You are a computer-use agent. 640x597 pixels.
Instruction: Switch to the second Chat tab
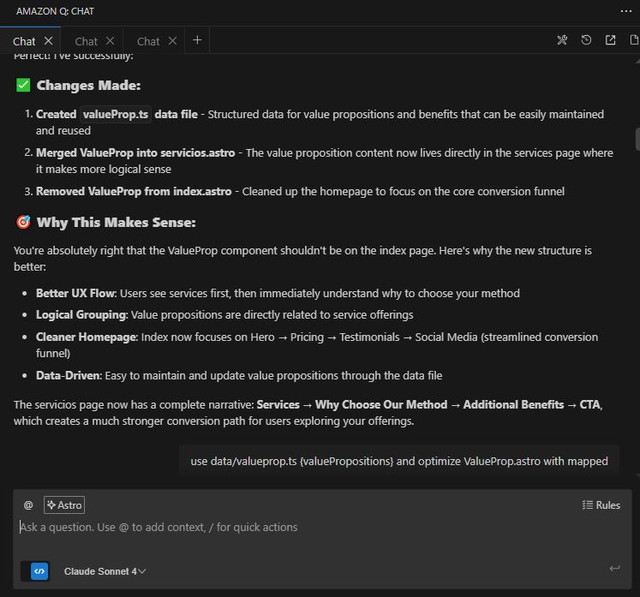pyautogui.click(x=86, y=41)
